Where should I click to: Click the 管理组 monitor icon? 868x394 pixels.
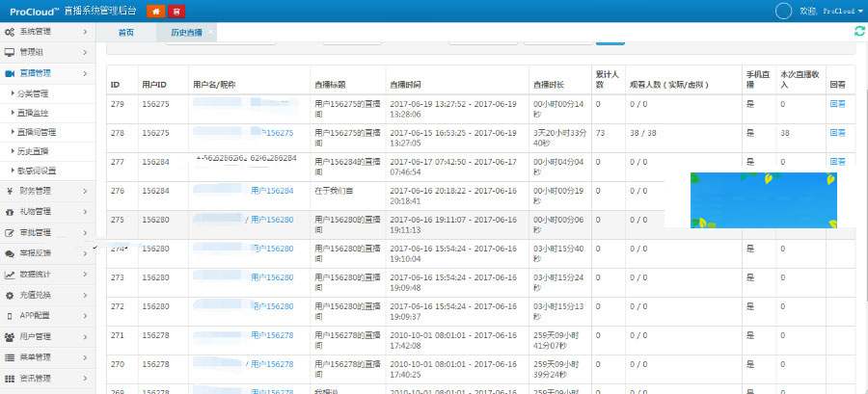[10, 52]
